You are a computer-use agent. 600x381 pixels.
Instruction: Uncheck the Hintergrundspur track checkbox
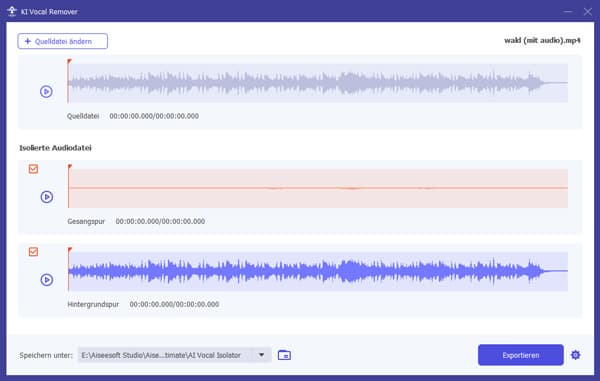point(33,251)
